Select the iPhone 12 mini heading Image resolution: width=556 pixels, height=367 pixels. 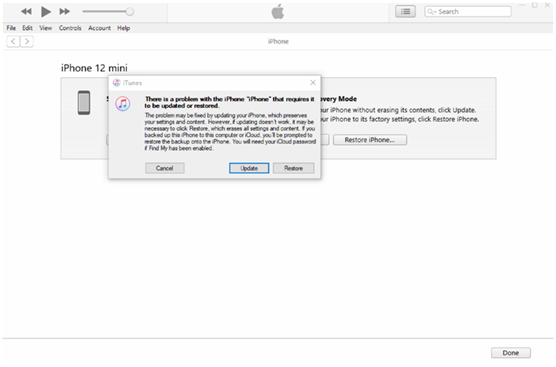94,68
